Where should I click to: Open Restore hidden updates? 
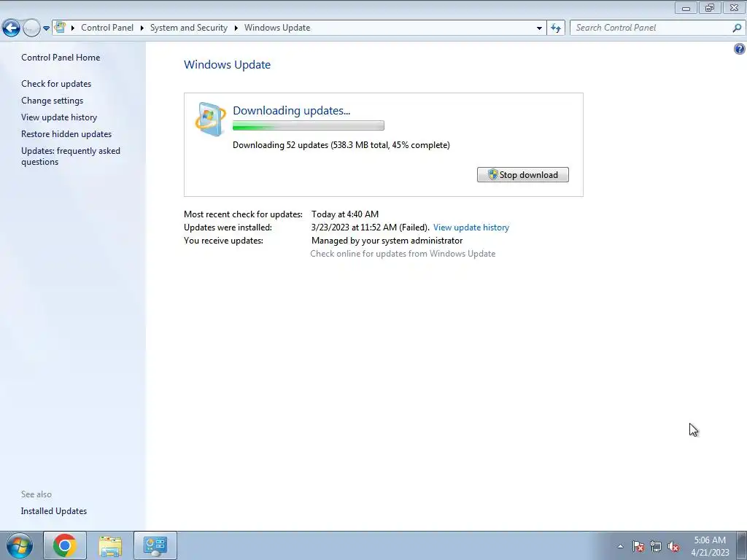point(66,134)
